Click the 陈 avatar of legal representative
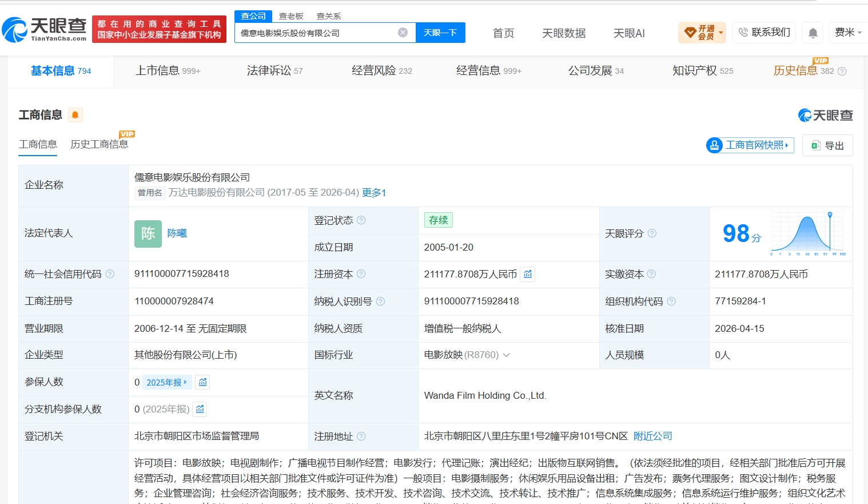 coord(148,233)
